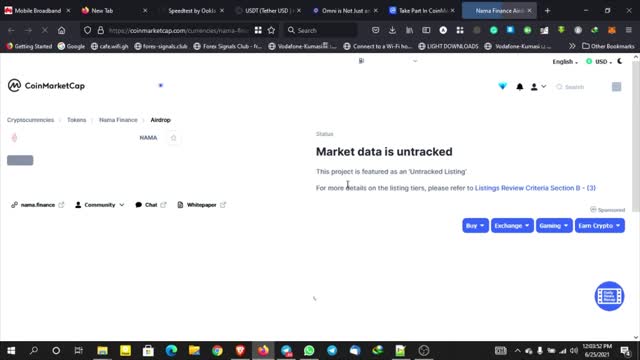
Task: Click the CoinMarketCap search field
Action: coord(575,87)
